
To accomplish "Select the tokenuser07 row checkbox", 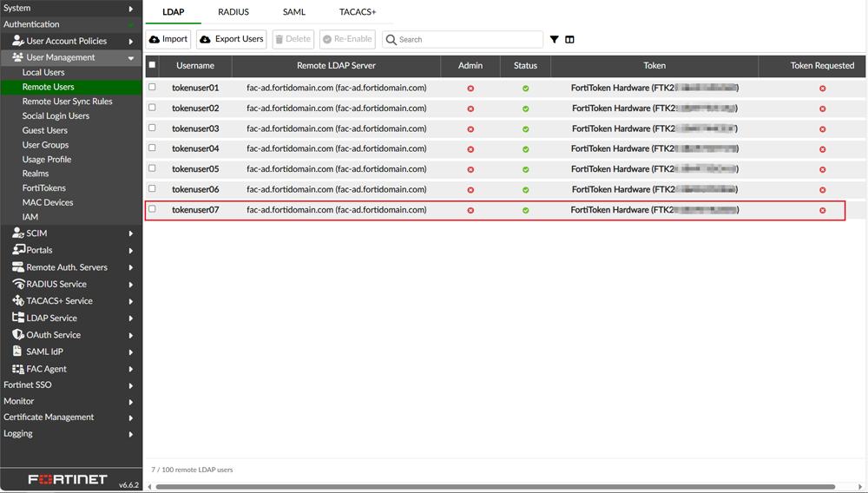I will tap(152, 209).
